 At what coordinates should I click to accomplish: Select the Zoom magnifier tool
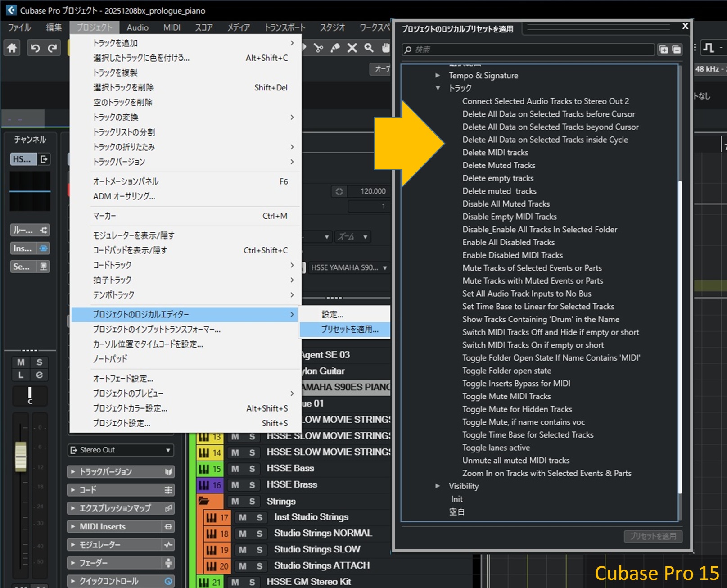coord(369,48)
